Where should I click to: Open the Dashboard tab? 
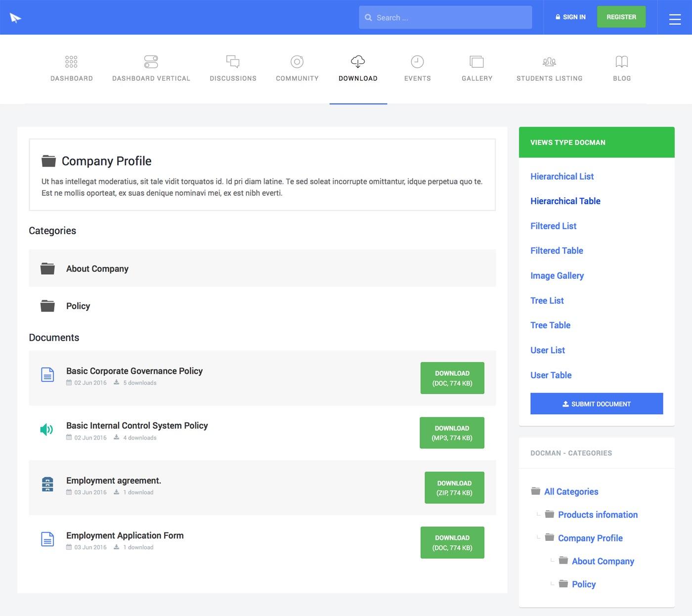click(72, 78)
